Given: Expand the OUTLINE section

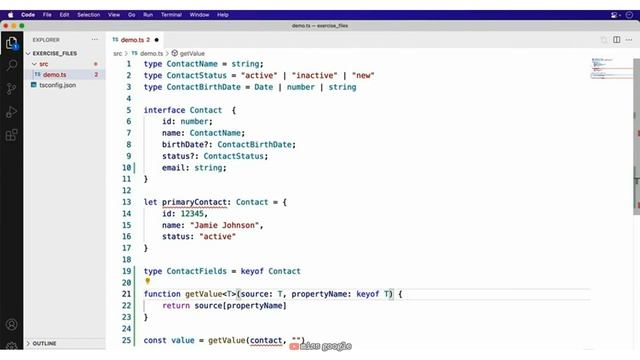Looking at the screenshot, I should (28, 344).
